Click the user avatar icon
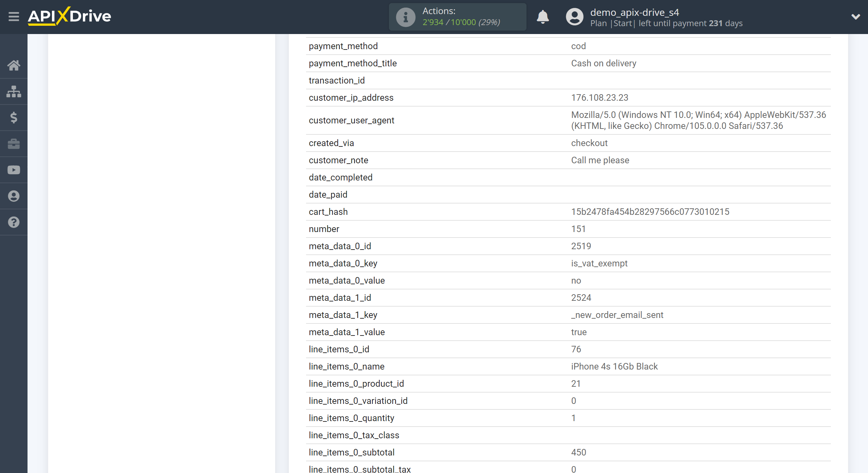The width and height of the screenshot is (868, 473). [575, 17]
